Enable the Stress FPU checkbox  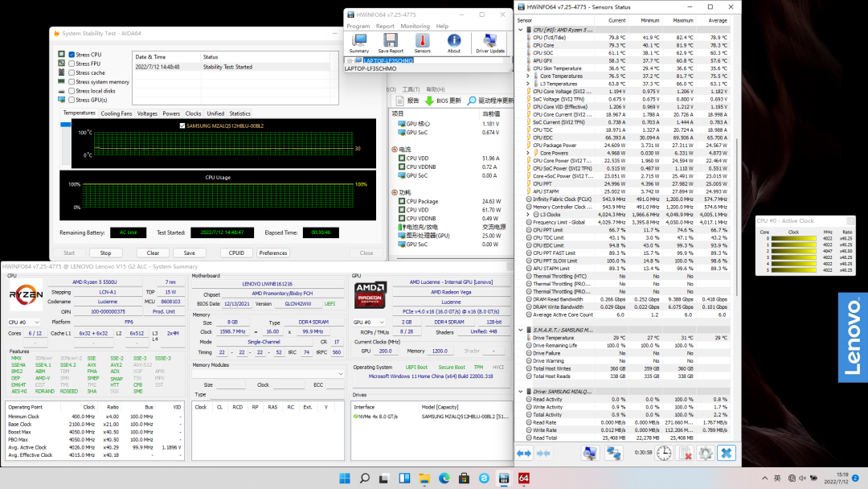coord(72,64)
